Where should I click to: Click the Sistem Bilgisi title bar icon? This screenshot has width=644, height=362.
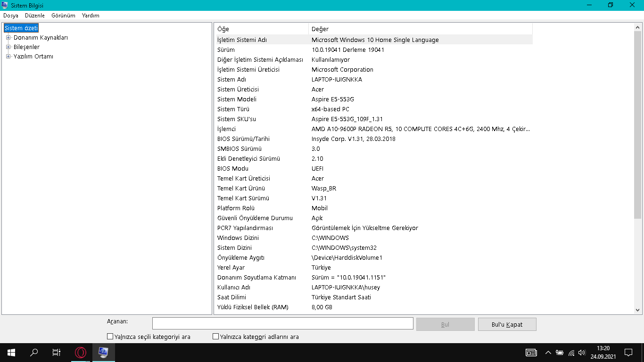[5, 5]
